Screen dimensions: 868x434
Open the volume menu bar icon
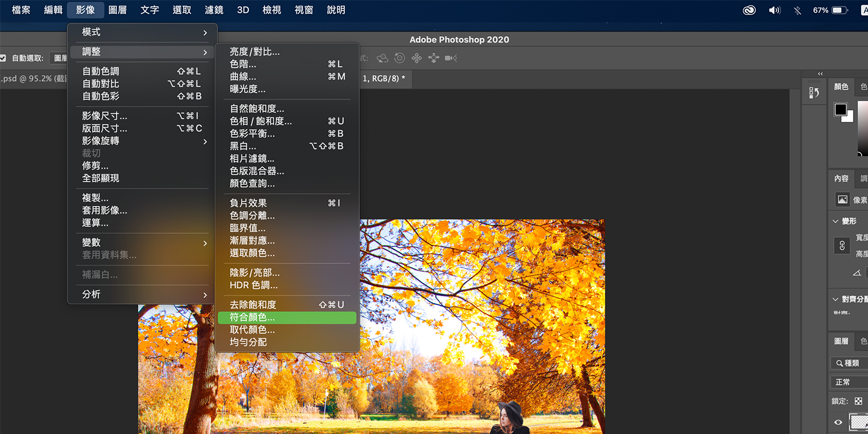[x=774, y=10]
